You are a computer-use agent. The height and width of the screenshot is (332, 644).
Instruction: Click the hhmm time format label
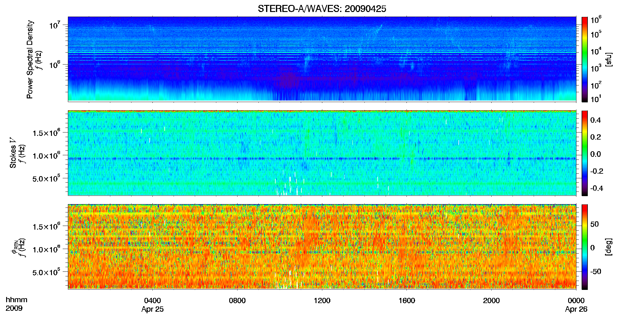(x=17, y=300)
